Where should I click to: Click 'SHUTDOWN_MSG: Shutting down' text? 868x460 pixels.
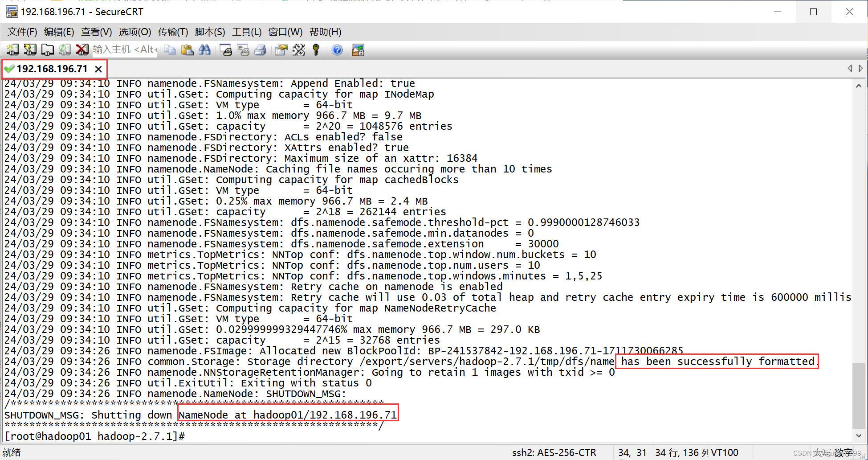coord(88,415)
